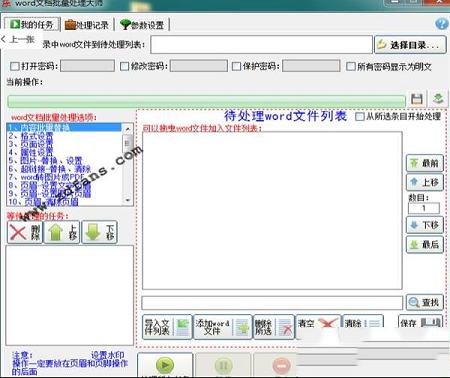Click the pending tasks list box

70,295
